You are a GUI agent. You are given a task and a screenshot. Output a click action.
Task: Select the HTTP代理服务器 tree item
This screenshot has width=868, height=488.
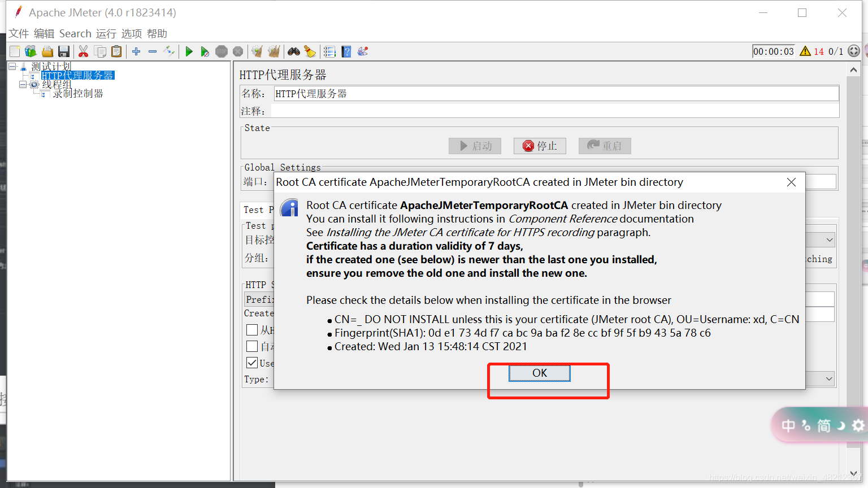tap(78, 76)
